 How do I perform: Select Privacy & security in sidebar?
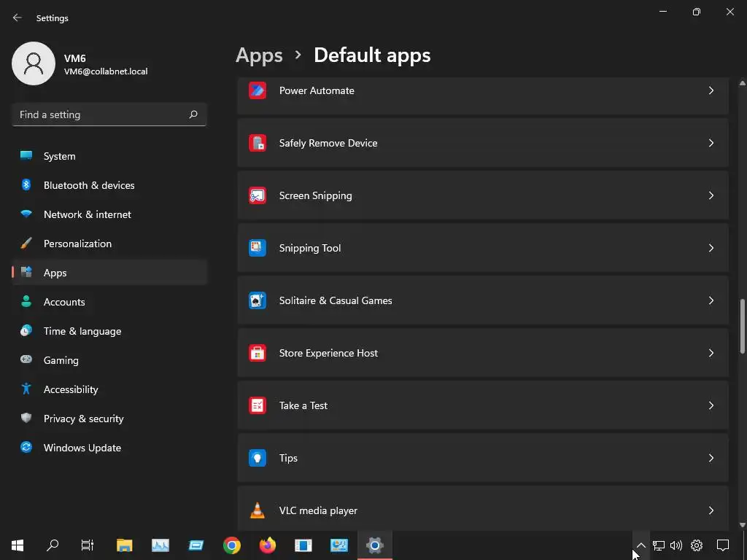coord(83,419)
